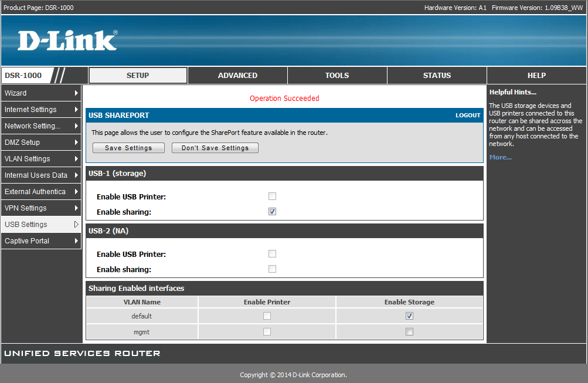Viewport: 588px width, 383px height.
Task: Click the DSR-1000 model label
Action: [x=23, y=76]
